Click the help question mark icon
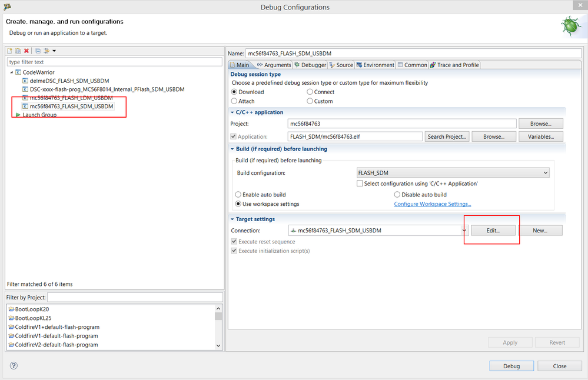Screen dimensions: 588x380 point(14,366)
